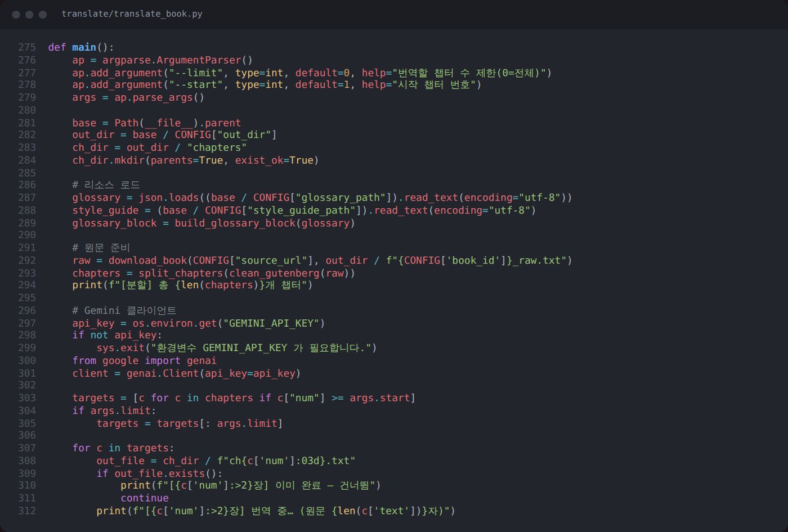Select argparse.ArgumentParser on line 276
The height and width of the screenshot is (532, 788).
coord(172,60)
